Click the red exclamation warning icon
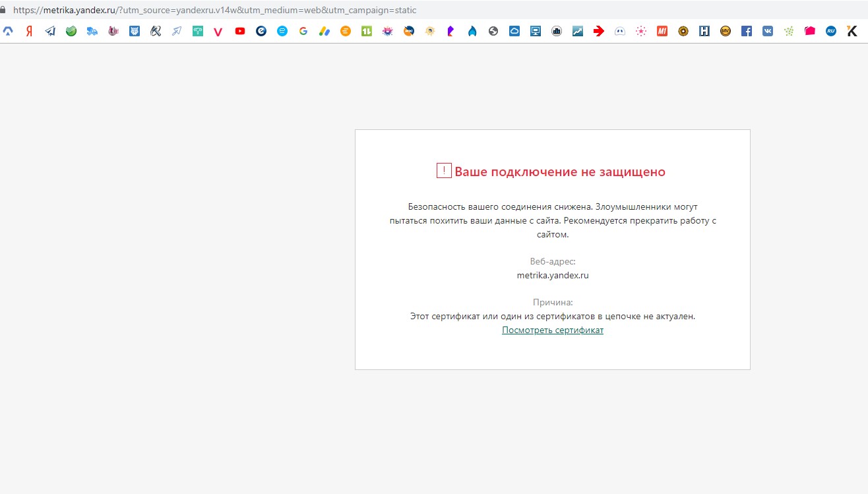Screen dimensions: 868x494 point(444,171)
